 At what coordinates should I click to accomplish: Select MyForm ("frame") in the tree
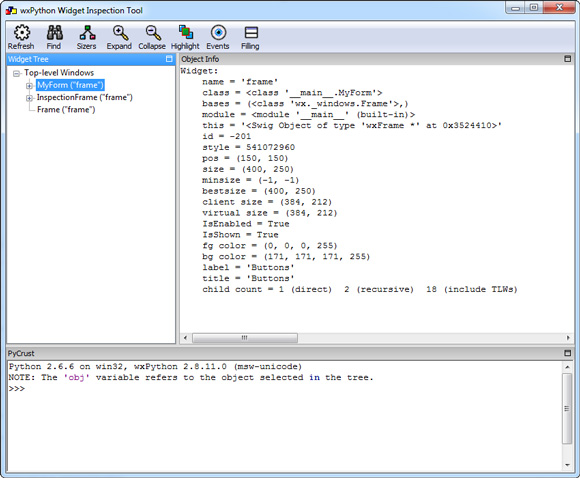[70, 85]
